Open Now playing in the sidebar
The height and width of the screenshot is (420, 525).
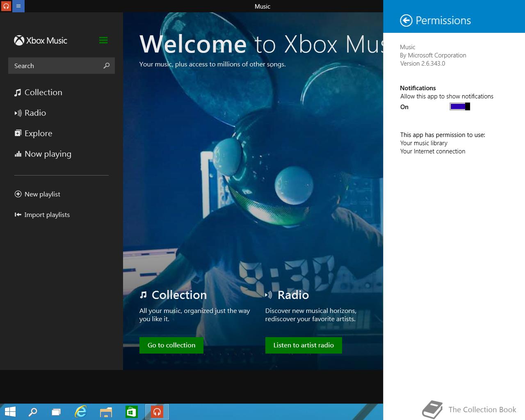click(x=43, y=154)
